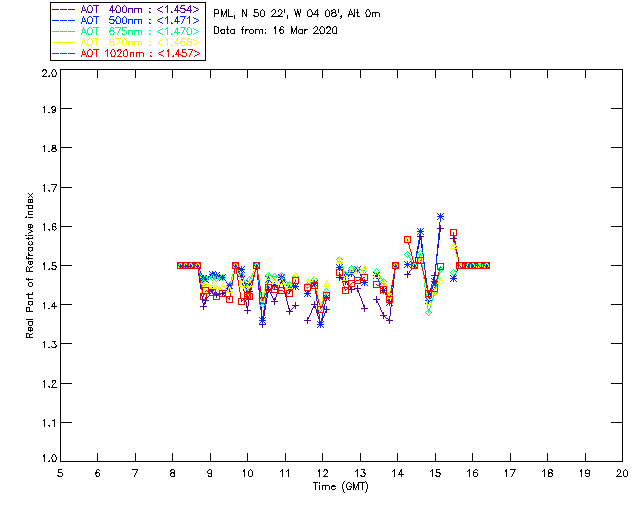This screenshot has height=512, width=640.
Task: Click the 11 hour x-axis label
Action: 285,473
